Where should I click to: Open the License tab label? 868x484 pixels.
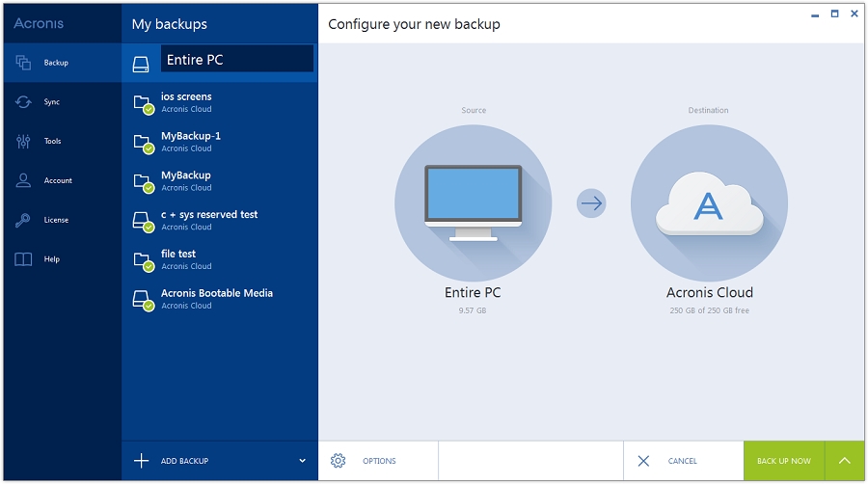pos(57,220)
